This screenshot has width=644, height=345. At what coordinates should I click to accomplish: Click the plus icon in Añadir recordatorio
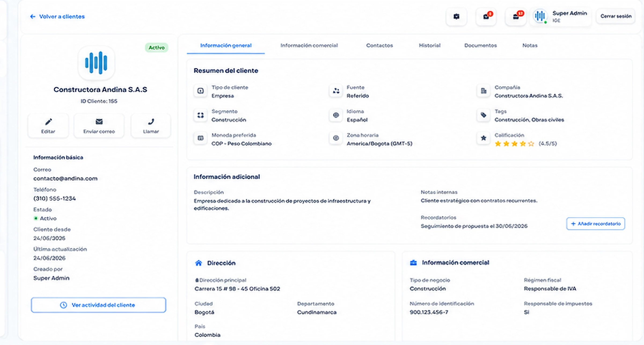click(x=573, y=224)
